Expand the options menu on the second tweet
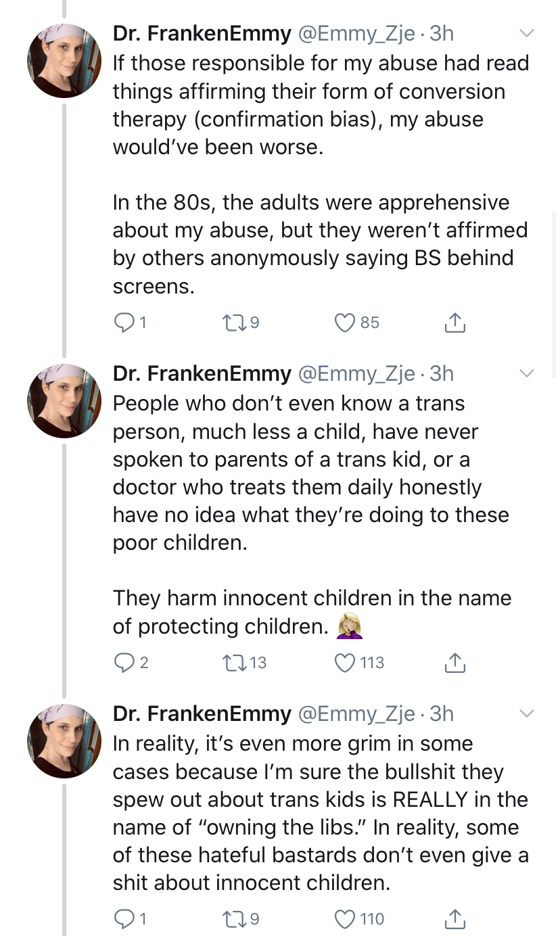 click(526, 373)
